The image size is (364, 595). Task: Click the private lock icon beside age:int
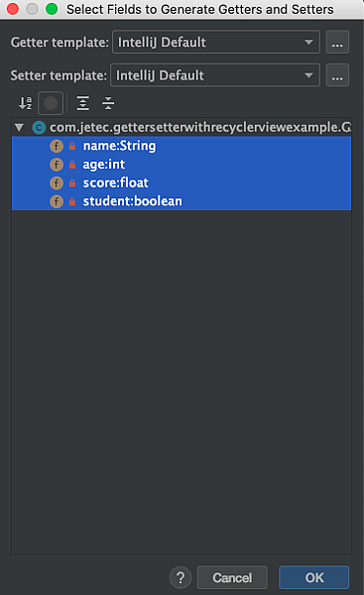(72, 165)
